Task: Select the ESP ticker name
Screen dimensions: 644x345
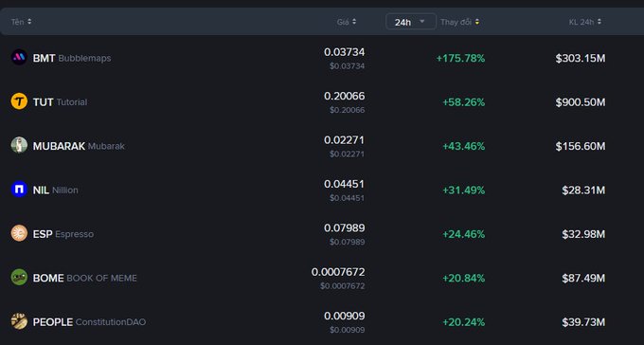Action: click(x=43, y=234)
